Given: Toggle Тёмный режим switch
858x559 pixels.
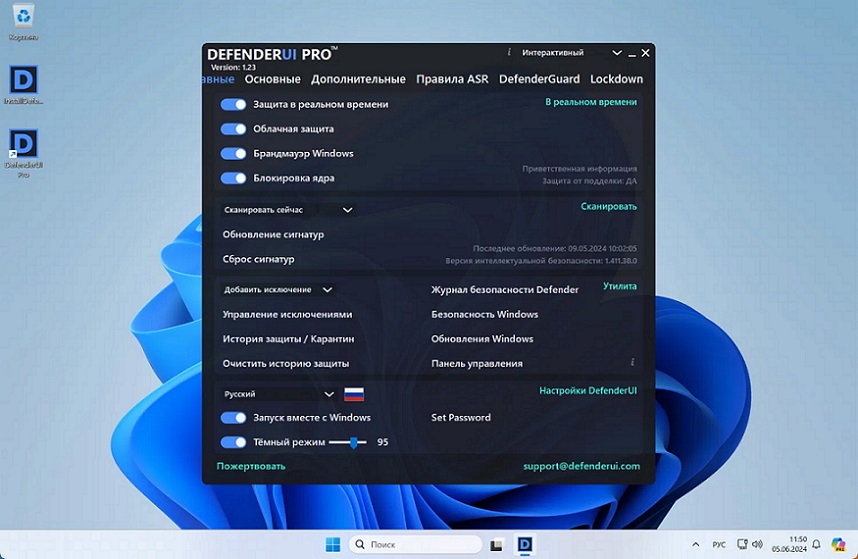Looking at the screenshot, I should [234, 442].
